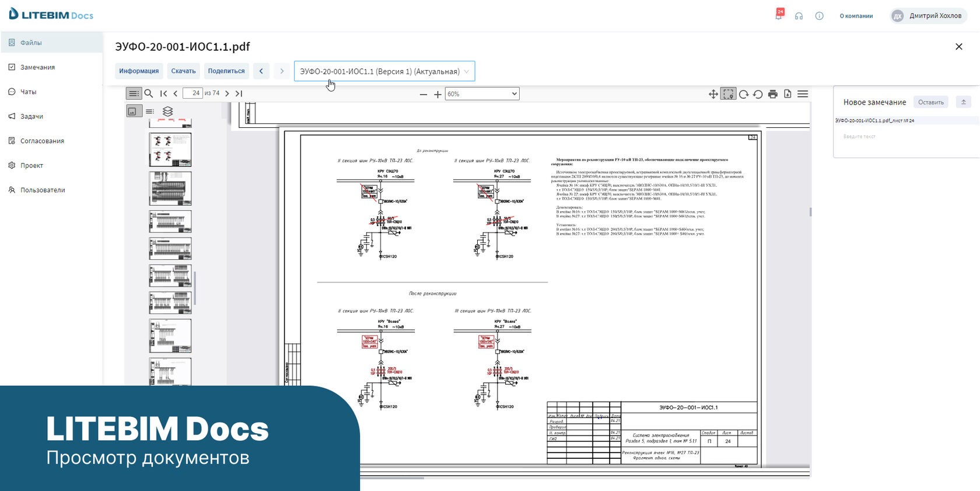Click the thumbnail sidebar scrollbar handle
Image resolution: width=980 pixels, height=491 pixels.
pos(195,288)
